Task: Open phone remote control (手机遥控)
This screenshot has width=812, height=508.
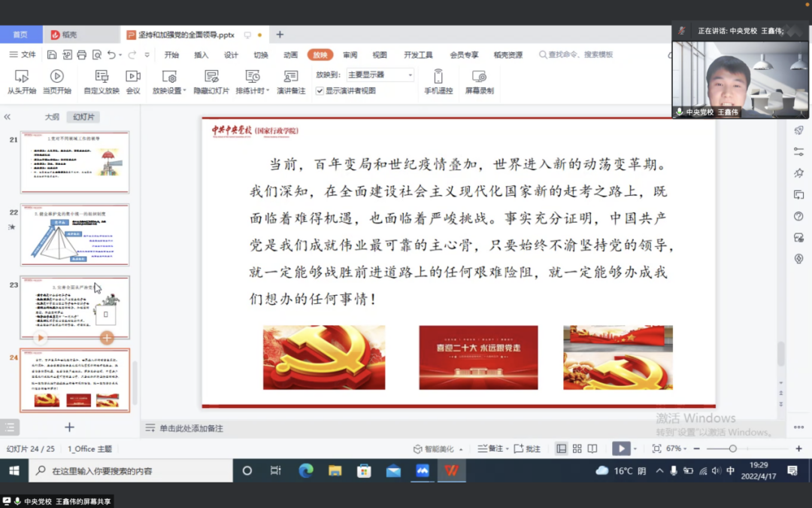Action: pos(438,81)
